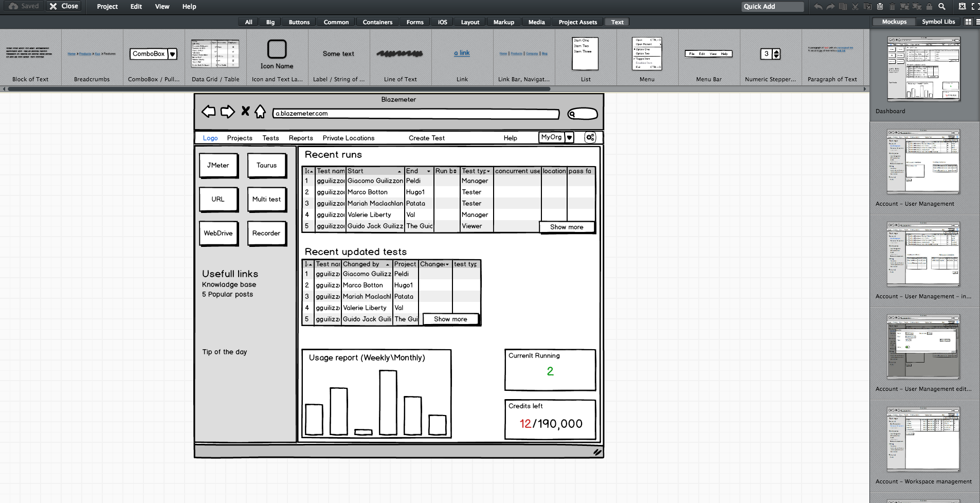This screenshot has height=503, width=980.
Task: Select the JMeter button in the mockup
Action: click(x=219, y=166)
